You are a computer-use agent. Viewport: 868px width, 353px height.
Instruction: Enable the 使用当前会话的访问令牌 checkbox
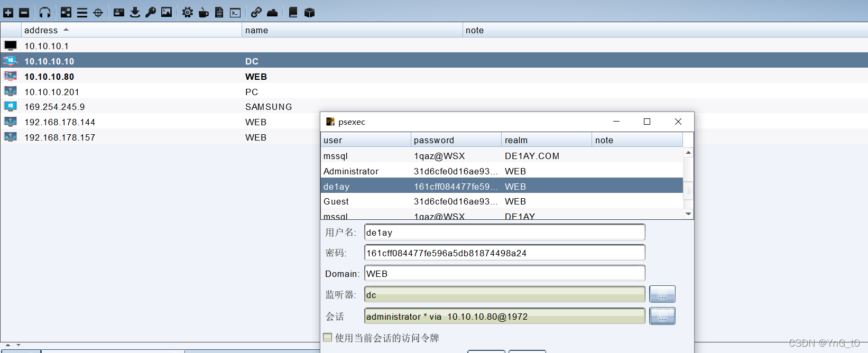[x=328, y=337]
